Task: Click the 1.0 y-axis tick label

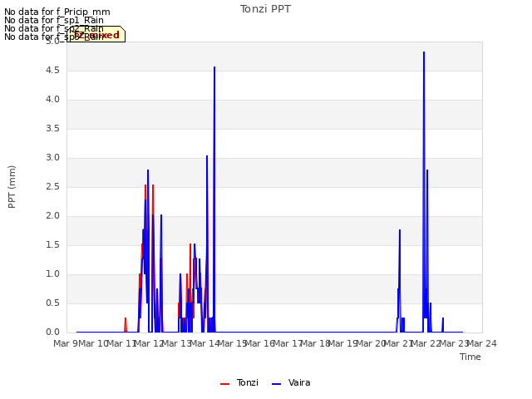Action: pos(52,273)
